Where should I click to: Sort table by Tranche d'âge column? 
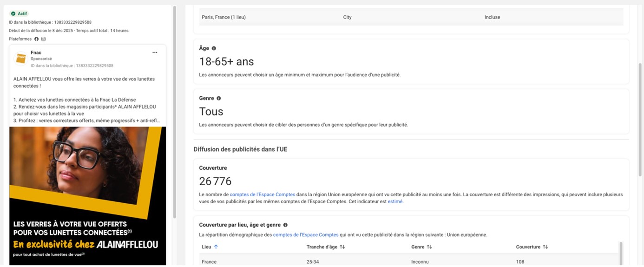[342, 247]
